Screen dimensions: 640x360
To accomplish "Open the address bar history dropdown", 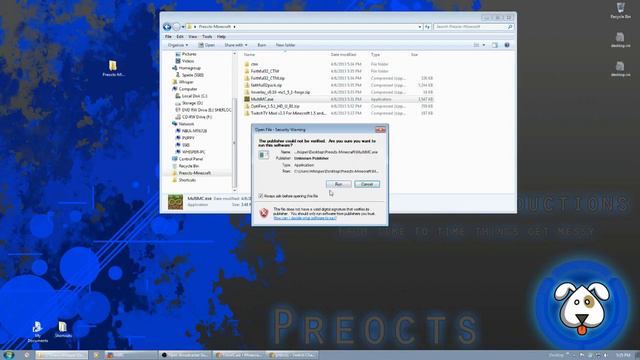I will (x=420, y=27).
